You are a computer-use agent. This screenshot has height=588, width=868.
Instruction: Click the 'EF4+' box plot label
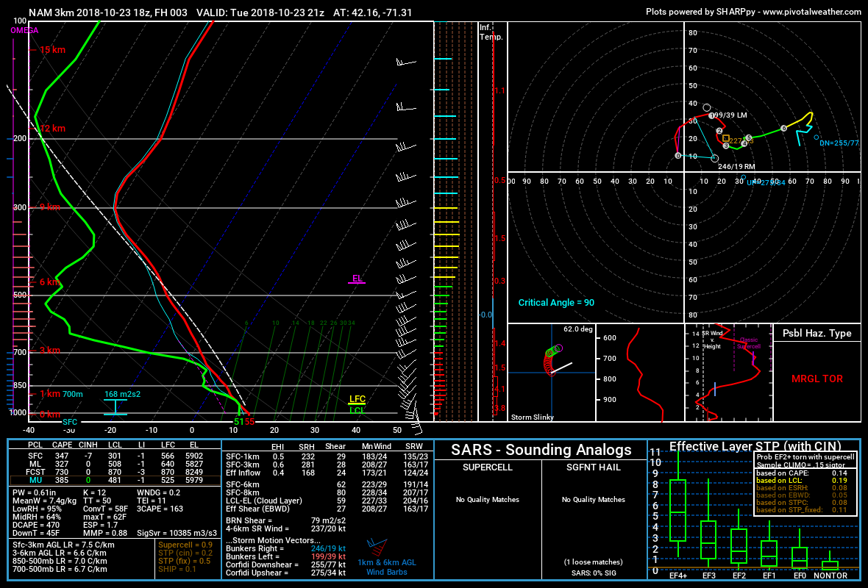(x=678, y=576)
